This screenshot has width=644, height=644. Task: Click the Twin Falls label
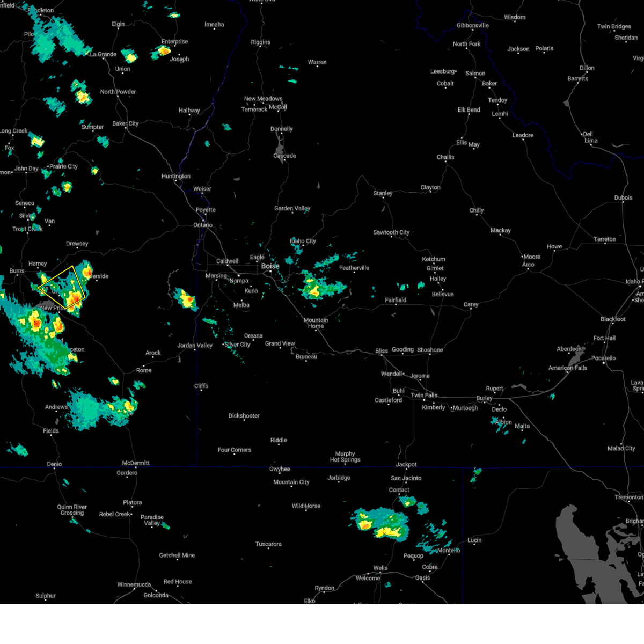click(424, 395)
